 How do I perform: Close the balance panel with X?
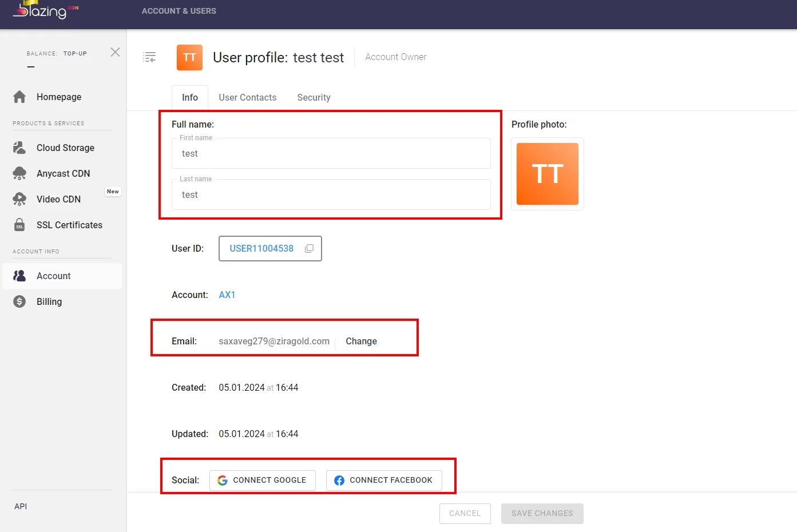pyautogui.click(x=115, y=52)
